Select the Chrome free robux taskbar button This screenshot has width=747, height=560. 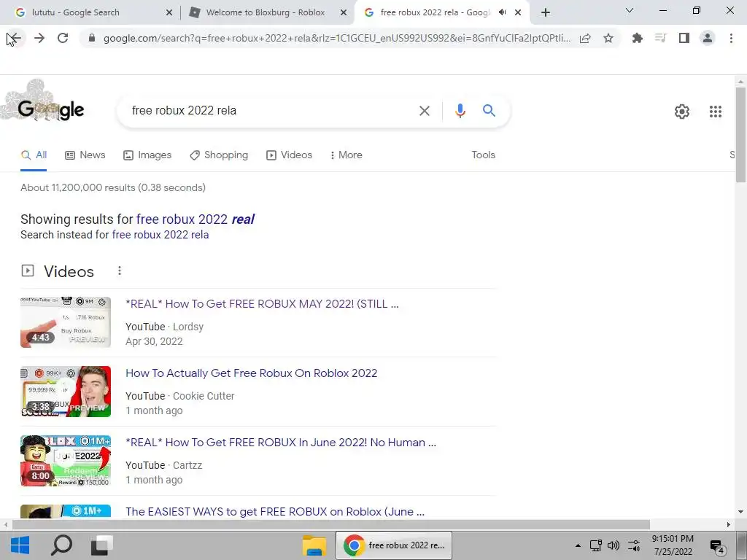click(394, 545)
